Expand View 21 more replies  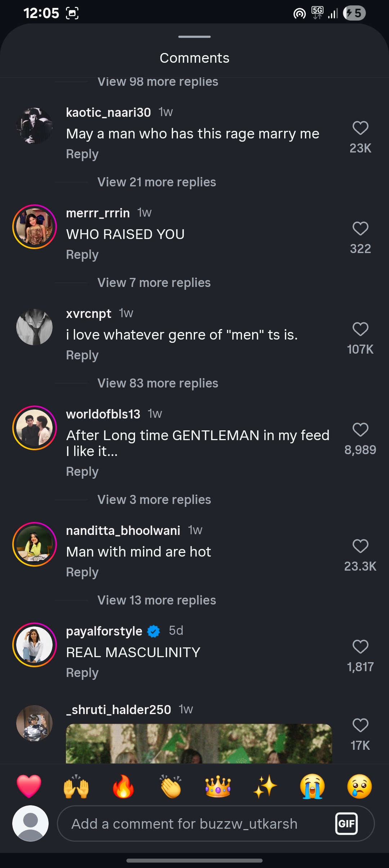157,182
